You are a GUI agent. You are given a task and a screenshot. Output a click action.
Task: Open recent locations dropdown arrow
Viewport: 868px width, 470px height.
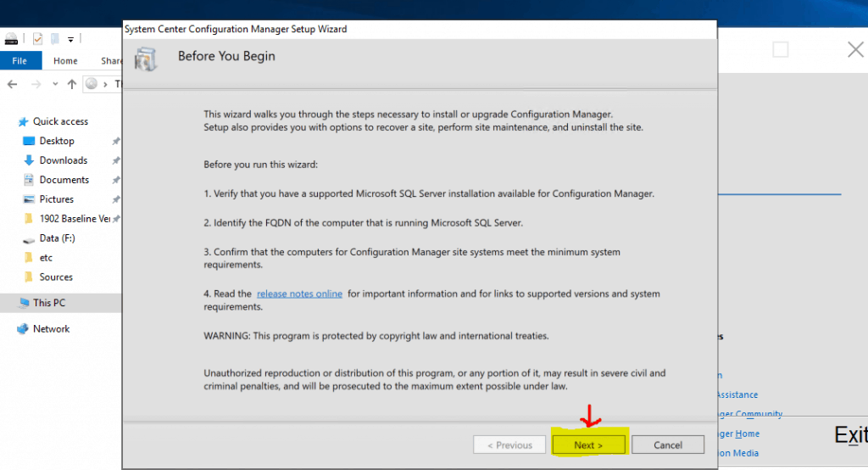click(x=55, y=84)
